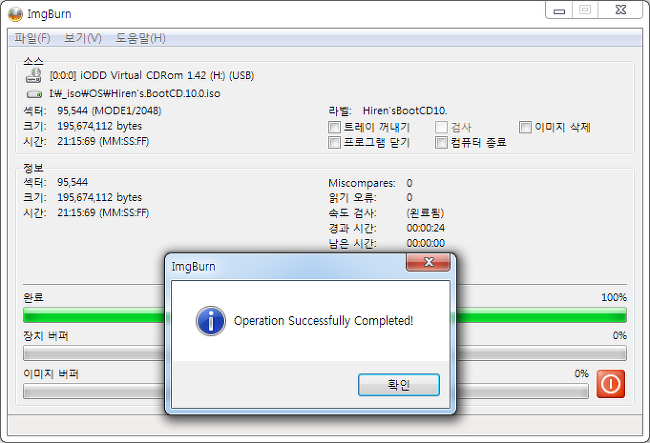
Task: Check the 이미지 삭제 checkbox
Action: click(525, 127)
